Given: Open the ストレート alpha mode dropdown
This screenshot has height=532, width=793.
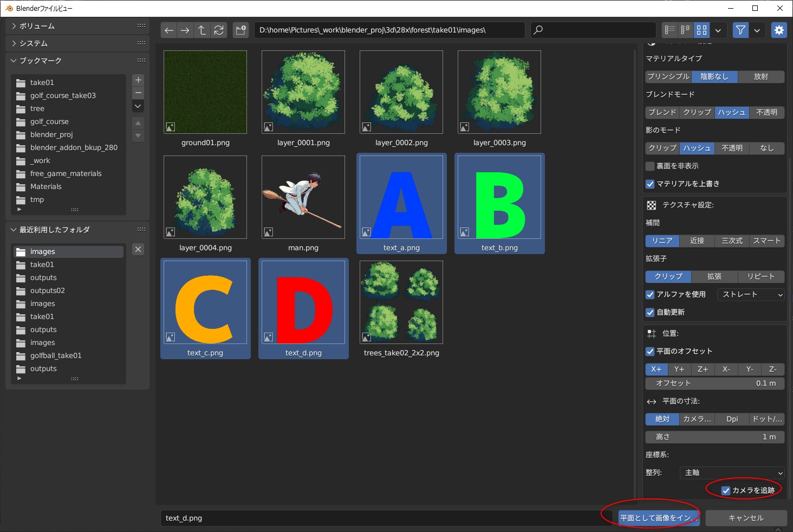Looking at the screenshot, I should [751, 295].
